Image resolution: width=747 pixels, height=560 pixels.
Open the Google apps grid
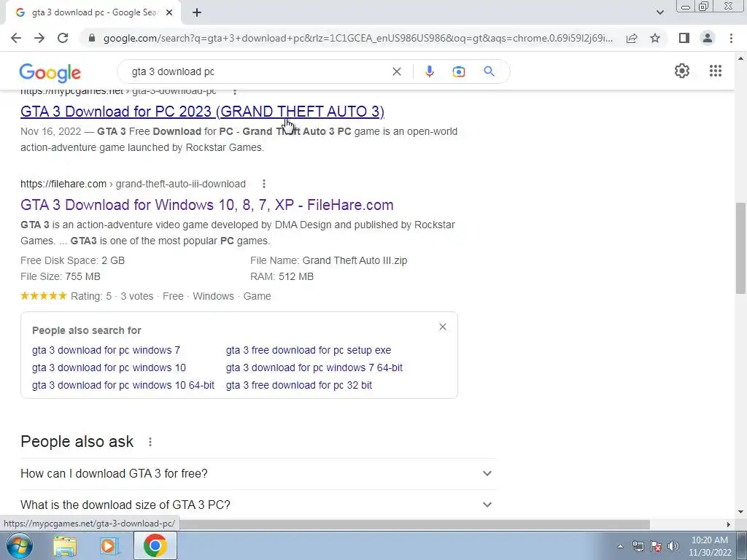click(x=715, y=71)
